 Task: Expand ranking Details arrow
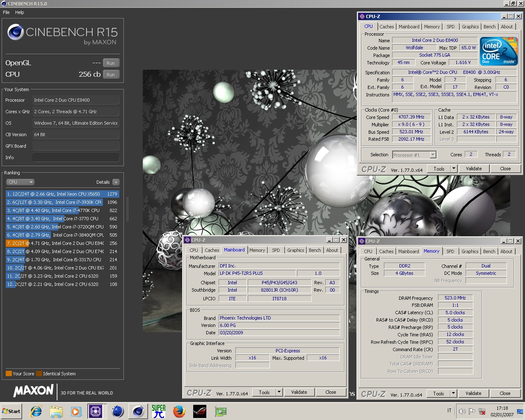pyautogui.click(x=116, y=182)
